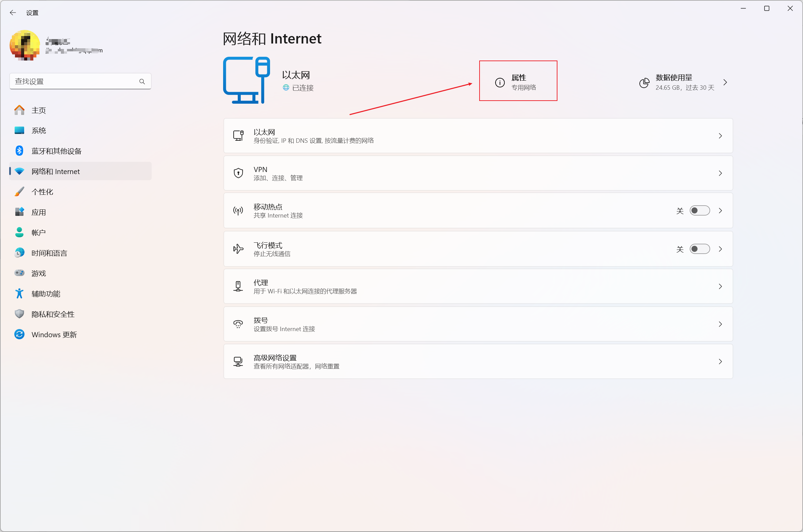The height and width of the screenshot is (532, 803).
Task: Click the large Ethernet computer icon
Action: (247, 80)
